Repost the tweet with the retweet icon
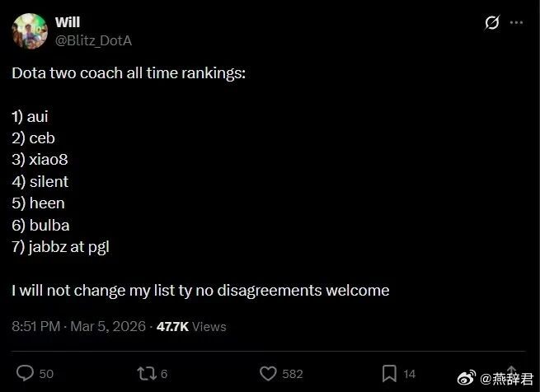Screen dimensions: 540x392 click(145, 373)
